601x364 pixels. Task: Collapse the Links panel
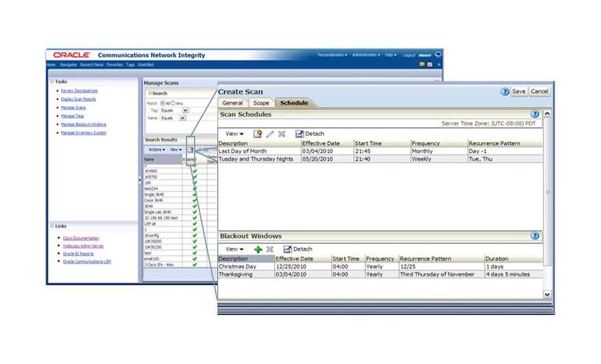(52, 225)
